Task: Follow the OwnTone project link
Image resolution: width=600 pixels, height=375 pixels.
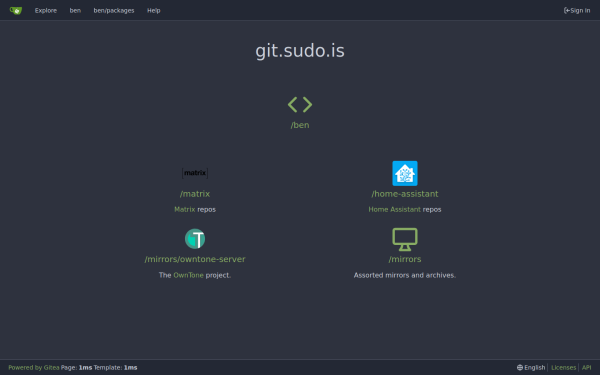Action: tap(188, 275)
